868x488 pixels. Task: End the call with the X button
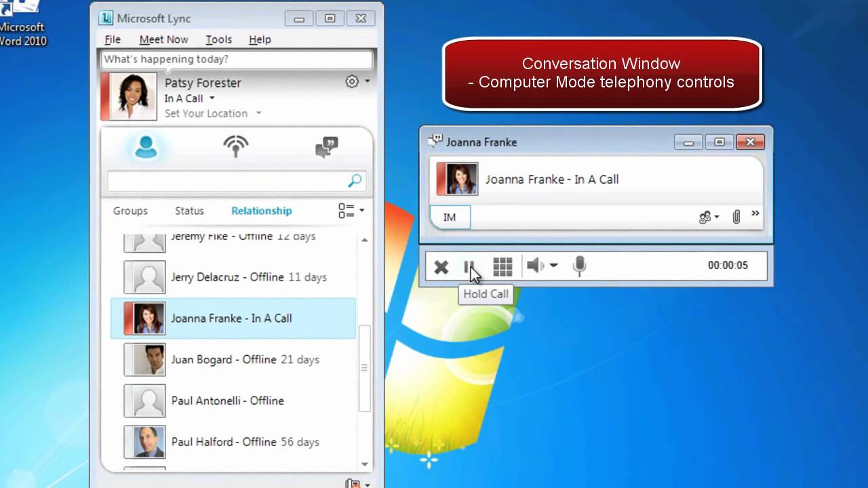pyautogui.click(x=441, y=266)
